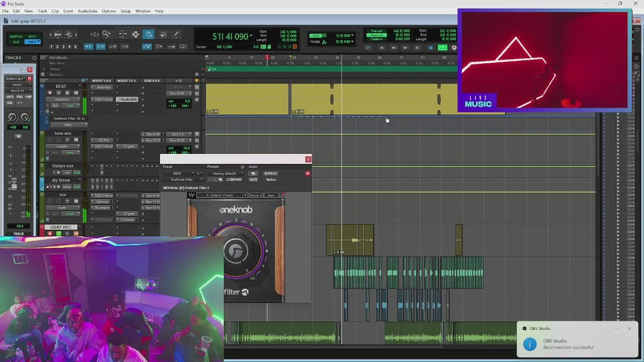Select the Zoomer magnifier tool
Screen dimensions: 644x362
[107, 34]
